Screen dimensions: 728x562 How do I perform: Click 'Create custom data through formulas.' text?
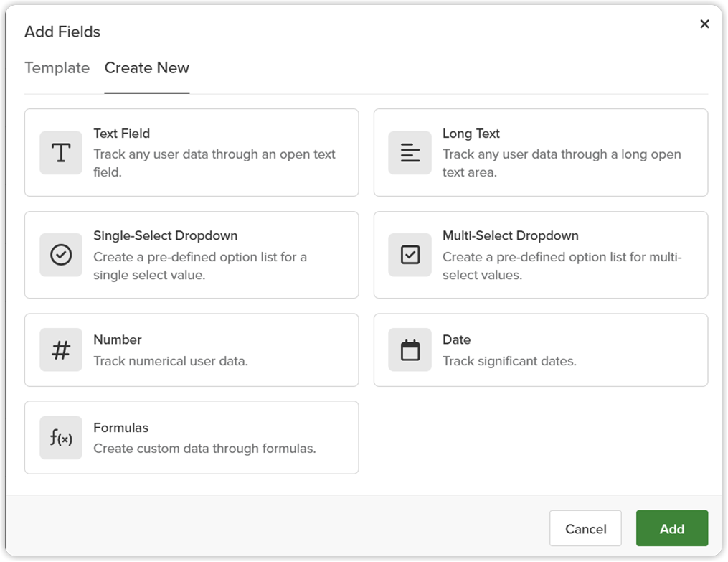204,448
